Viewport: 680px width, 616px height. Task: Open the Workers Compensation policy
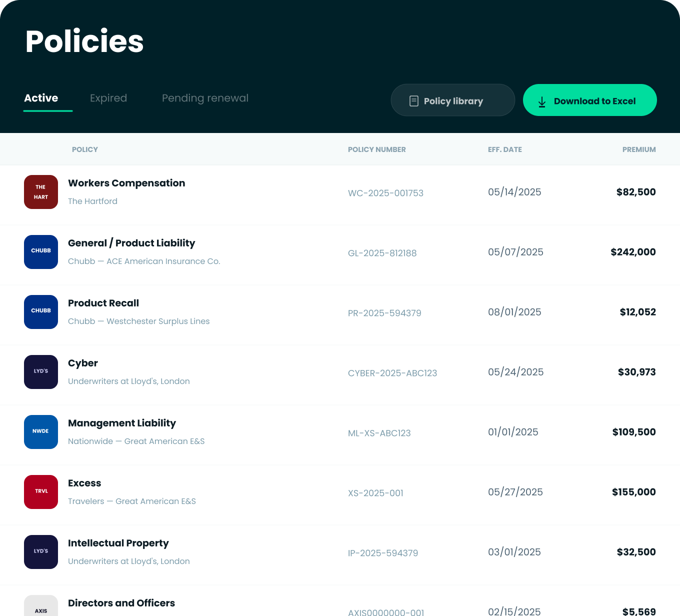[x=126, y=183]
